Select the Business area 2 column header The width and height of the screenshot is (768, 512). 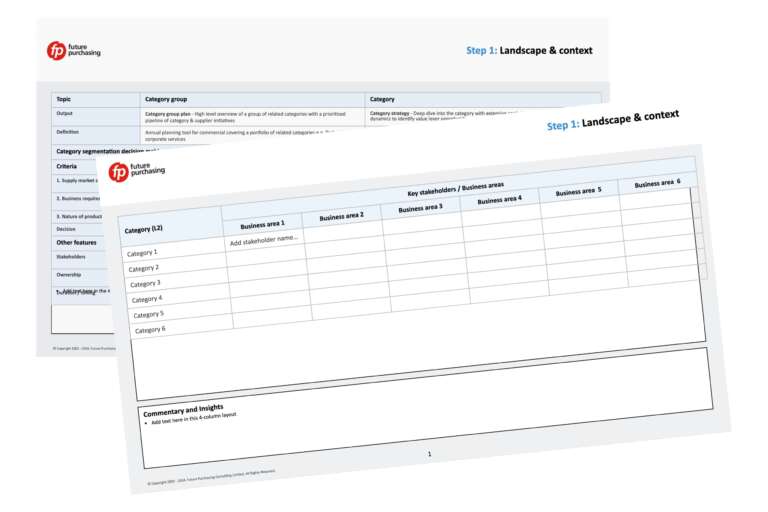click(x=341, y=216)
